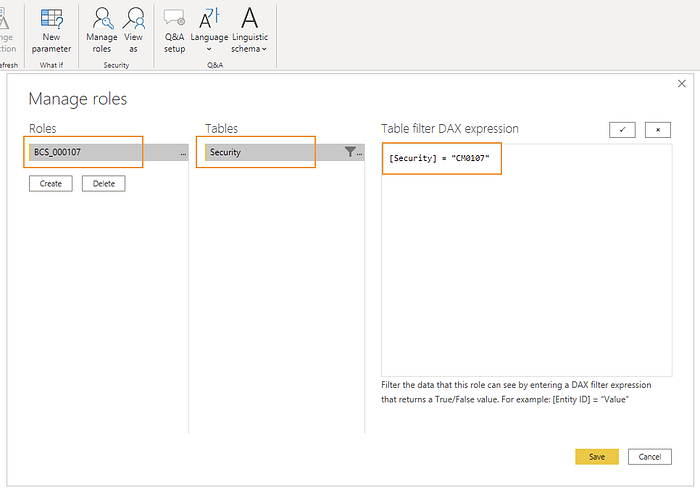Click the What if group label
This screenshot has width=700, height=488.
51,65
